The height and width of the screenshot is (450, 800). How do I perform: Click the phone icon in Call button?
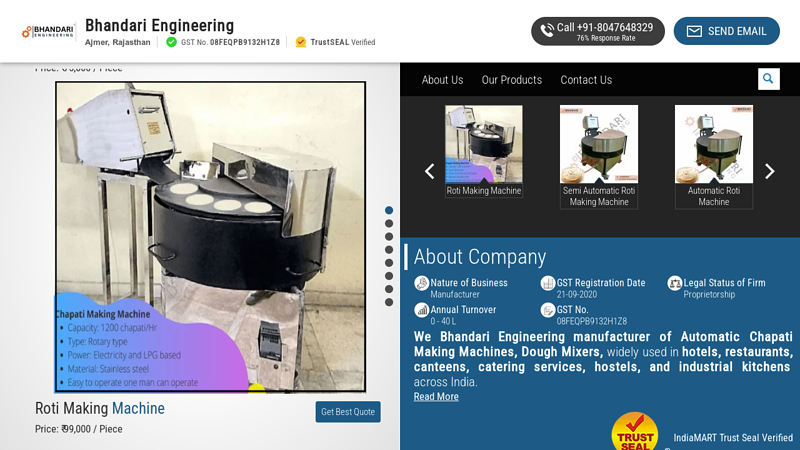(x=546, y=31)
